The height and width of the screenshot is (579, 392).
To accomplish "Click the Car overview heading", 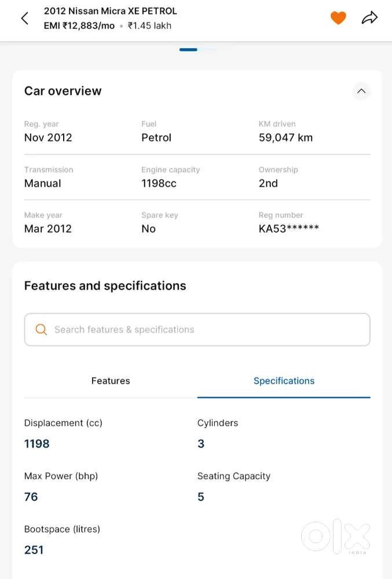I will (63, 91).
